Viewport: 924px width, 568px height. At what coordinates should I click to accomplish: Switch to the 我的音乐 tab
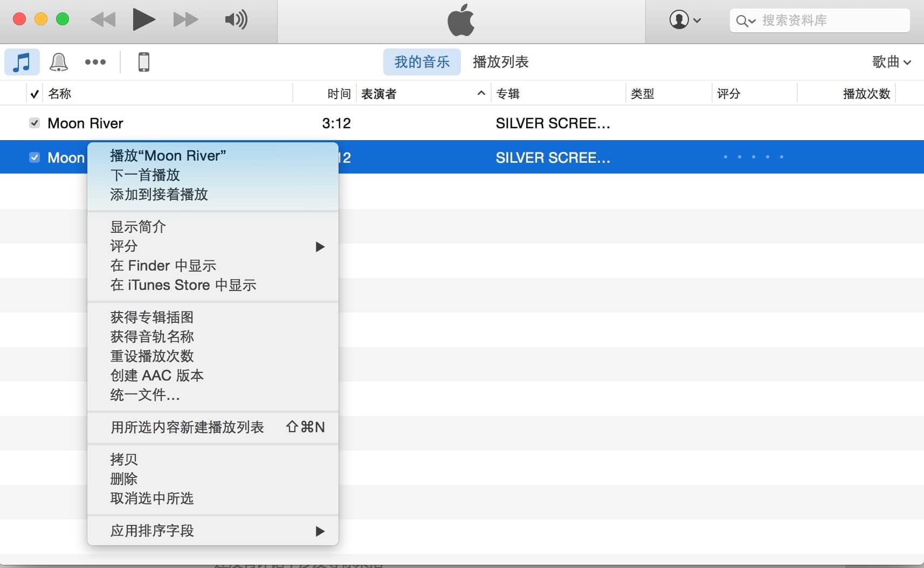click(422, 62)
